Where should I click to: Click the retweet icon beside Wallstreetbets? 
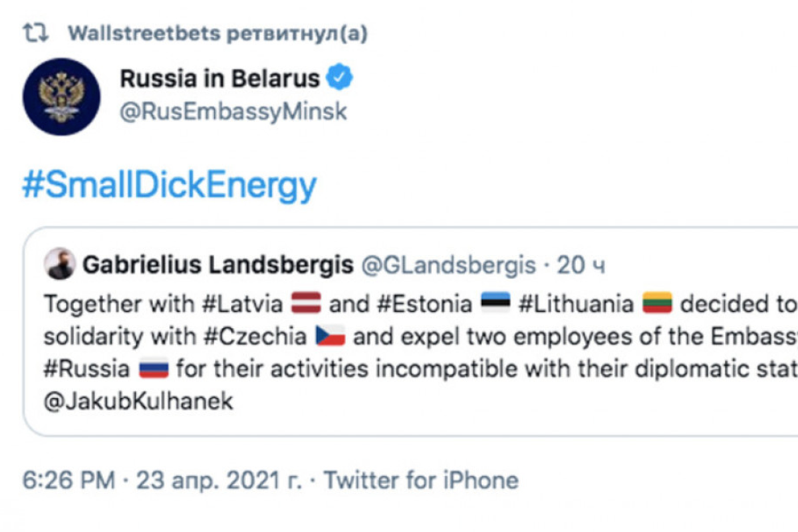tap(35, 34)
